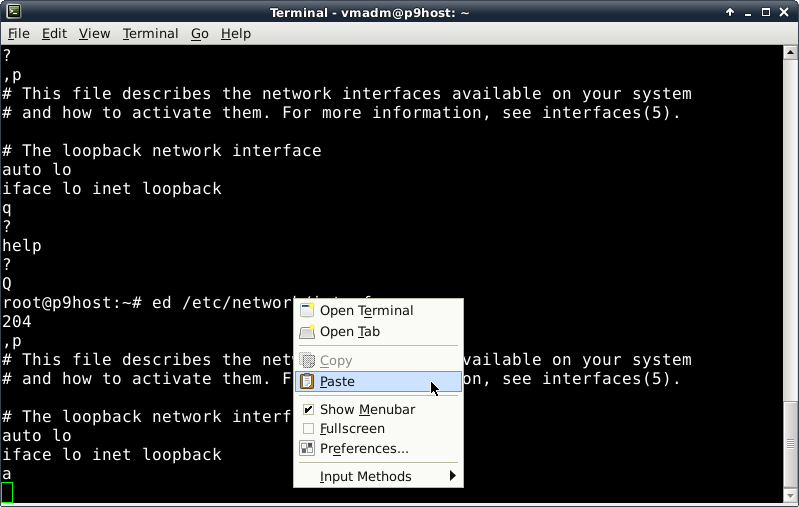Maximize the Terminal window
The height and width of the screenshot is (507, 799).
pyautogui.click(x=765, y=12)
